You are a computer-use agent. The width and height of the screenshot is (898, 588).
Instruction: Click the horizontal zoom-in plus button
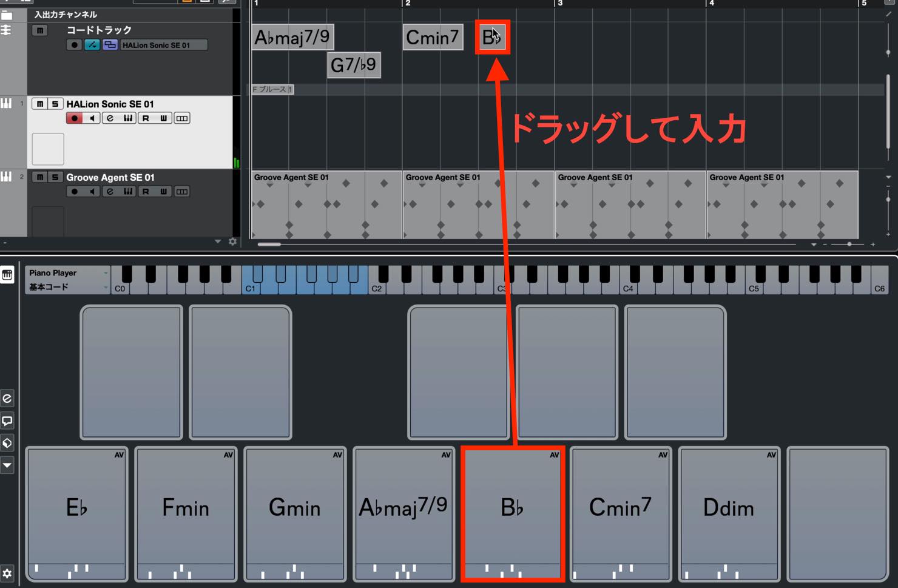[x=873, y=244]
